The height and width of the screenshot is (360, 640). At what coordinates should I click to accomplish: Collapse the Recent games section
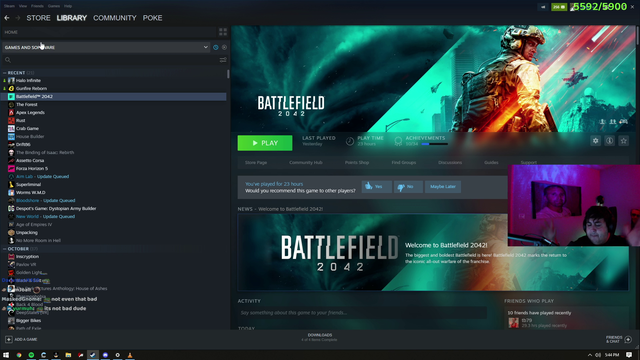point(4,73)
